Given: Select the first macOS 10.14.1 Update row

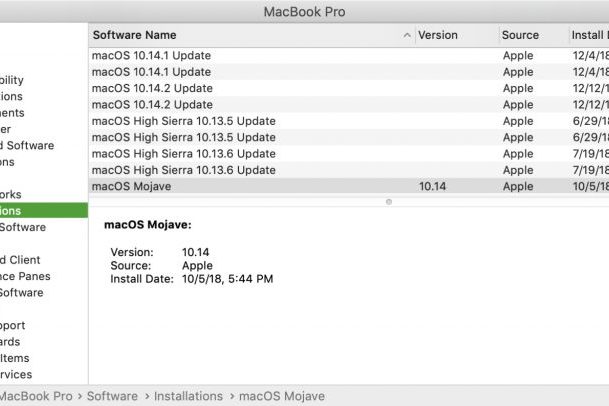Looking at the screenshot, I should click(x=250, y=55).
